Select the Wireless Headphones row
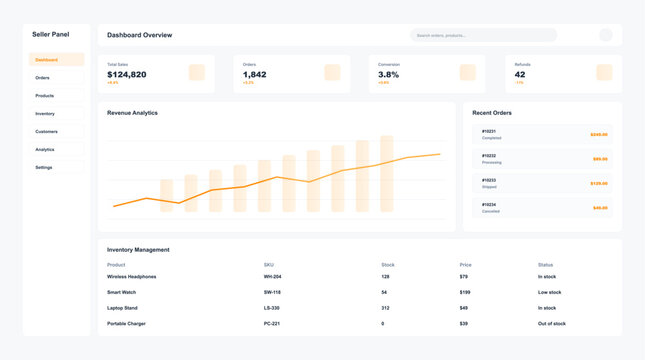Viewport: 645px width, 360px height. pos(360,277)
